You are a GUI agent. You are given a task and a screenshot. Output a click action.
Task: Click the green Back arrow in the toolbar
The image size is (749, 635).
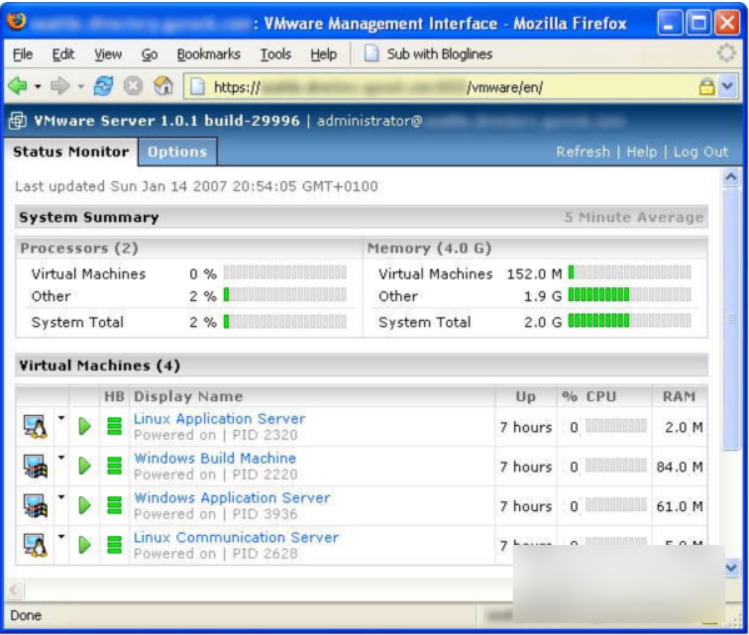[x=18, y=86]
